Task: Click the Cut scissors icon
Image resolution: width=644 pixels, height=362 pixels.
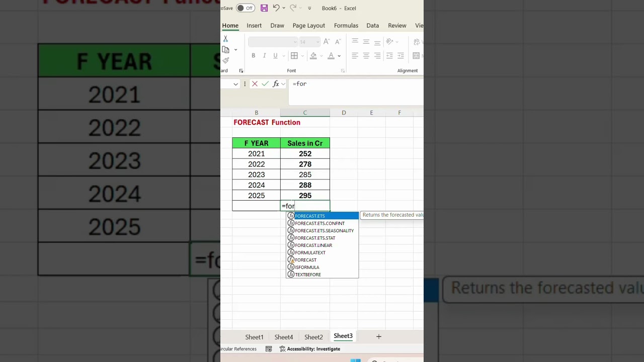Action: 225,39
